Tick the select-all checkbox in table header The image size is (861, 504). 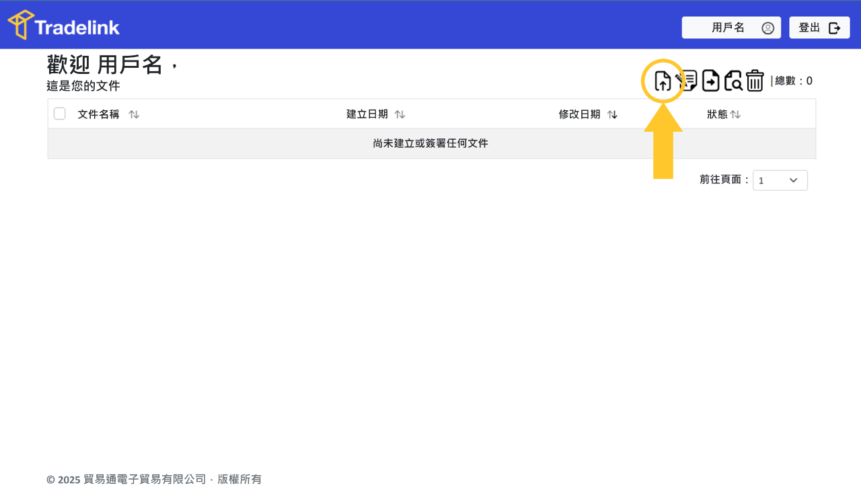[60, 114]
